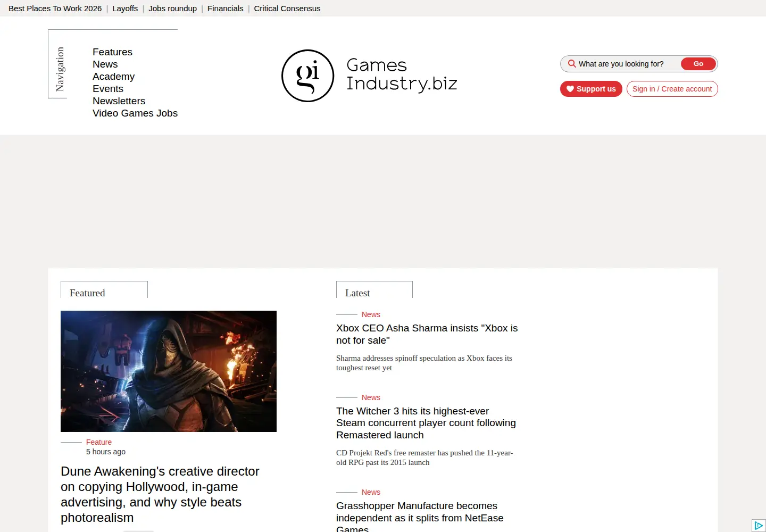Click 'Sharma addresses spinoff speculation' summary text
The height and width of the screenshot is (532, 766).
pyautogui.click(x=424, y=363)
